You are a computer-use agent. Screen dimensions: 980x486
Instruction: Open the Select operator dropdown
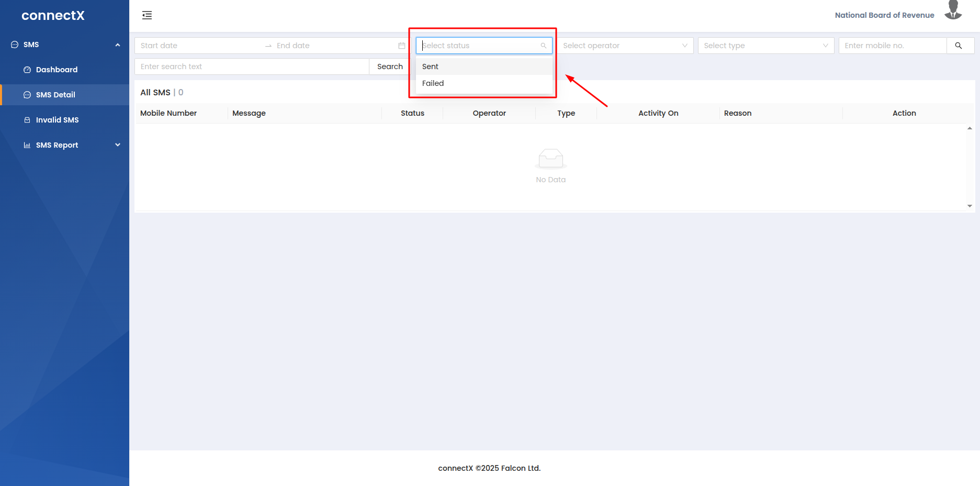[624, 46]
